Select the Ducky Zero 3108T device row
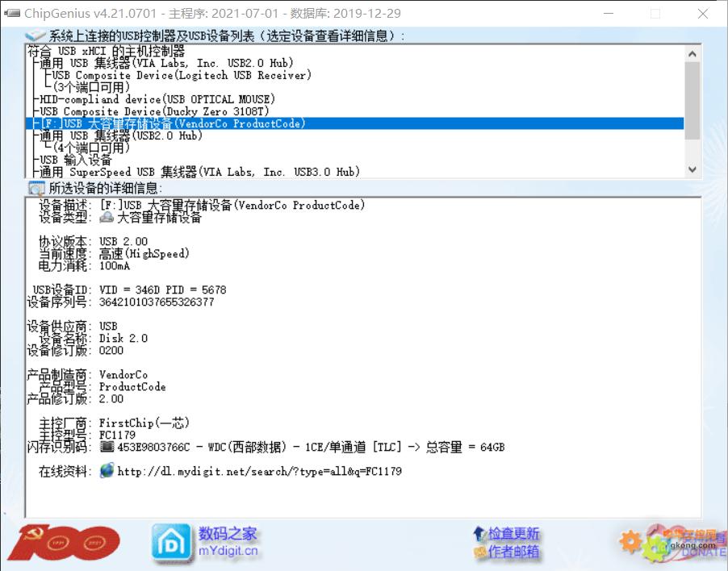This screenshot has height=571, width=728. click(x=154, y=111)
